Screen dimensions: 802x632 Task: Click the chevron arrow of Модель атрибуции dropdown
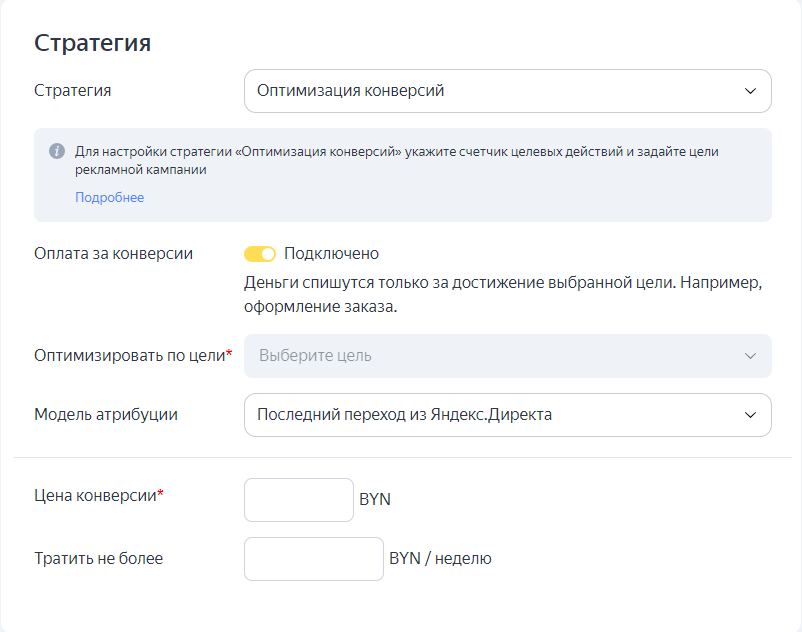[750, 415]
